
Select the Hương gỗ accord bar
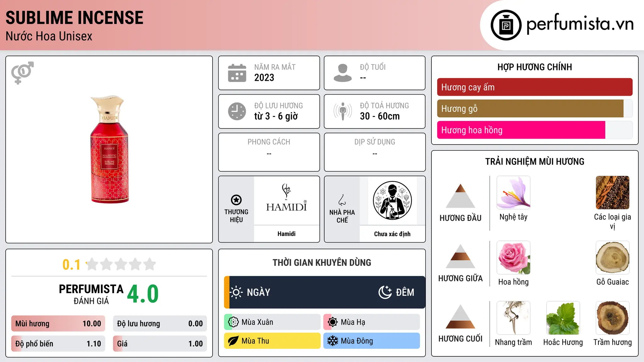click(x=535, y=108)
